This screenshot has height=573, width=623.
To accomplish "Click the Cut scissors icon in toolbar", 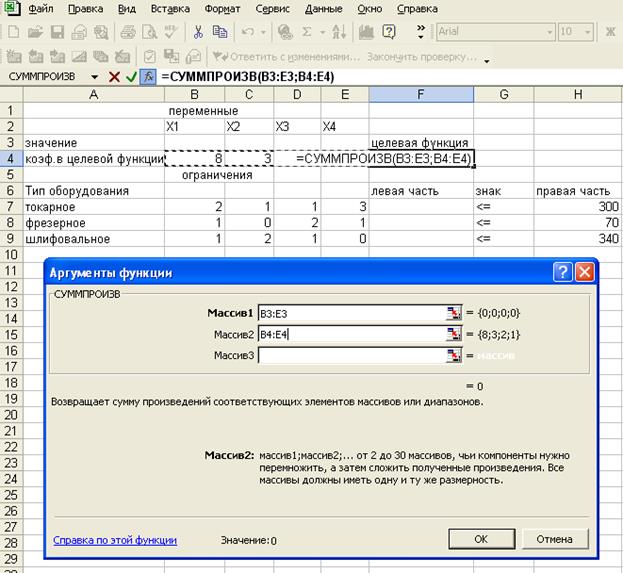I will click(198, 32).
